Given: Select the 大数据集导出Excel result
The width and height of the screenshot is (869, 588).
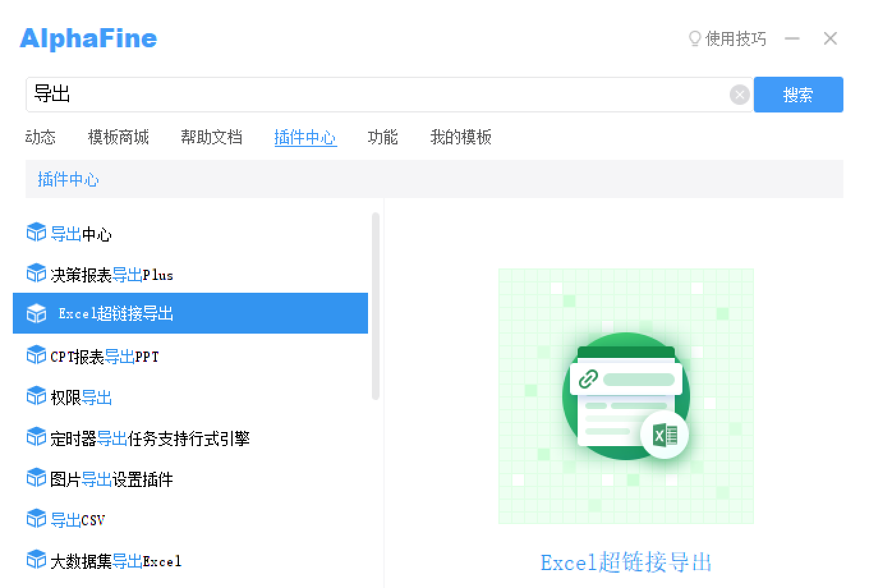Looking at the screenshot, I should (x=190, y=560).
